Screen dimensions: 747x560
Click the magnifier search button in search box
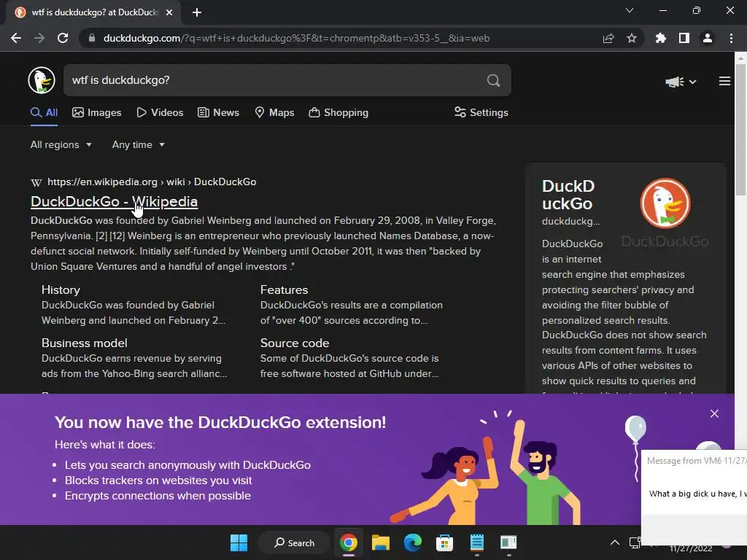(x=494, y=80)
